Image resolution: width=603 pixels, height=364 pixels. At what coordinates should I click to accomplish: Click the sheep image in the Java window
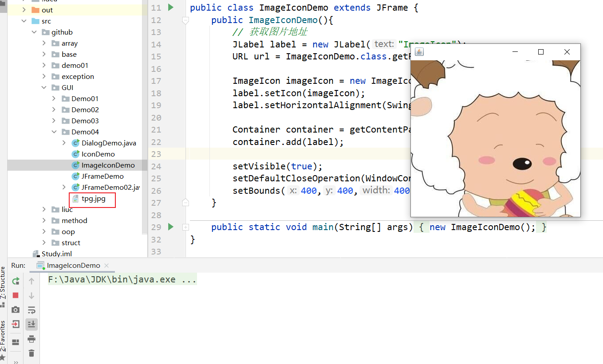(495, 138)
